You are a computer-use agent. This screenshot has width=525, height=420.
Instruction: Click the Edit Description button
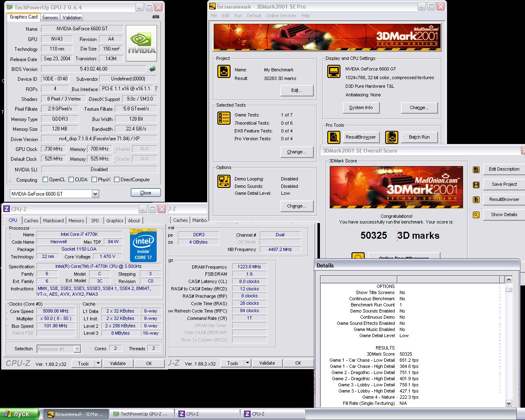pos(504,169)
